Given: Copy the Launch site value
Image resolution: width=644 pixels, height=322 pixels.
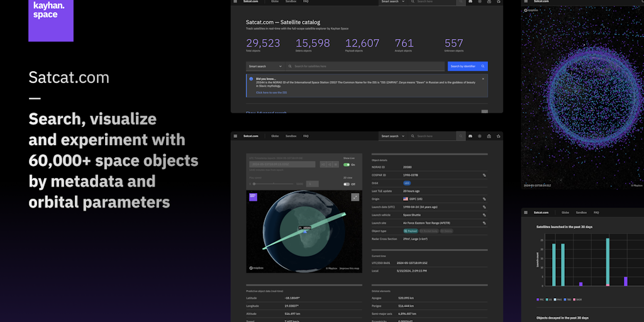Looking at the screenshot, I should (484, 223).
